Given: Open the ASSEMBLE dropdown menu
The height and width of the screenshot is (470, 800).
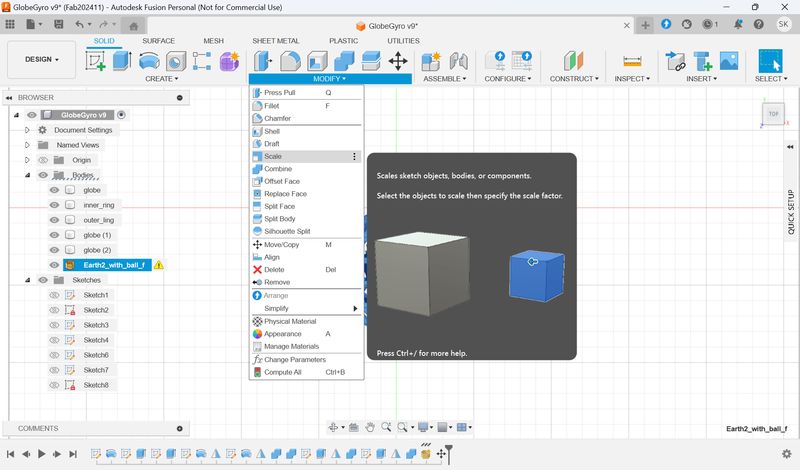Looking at the screenshot, I should click(x=444, y=79).
